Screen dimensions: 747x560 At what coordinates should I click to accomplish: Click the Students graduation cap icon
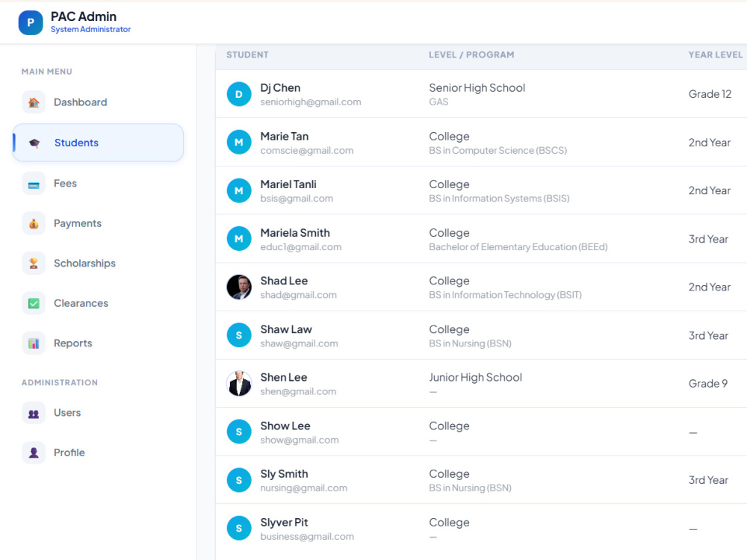[34, 143]
